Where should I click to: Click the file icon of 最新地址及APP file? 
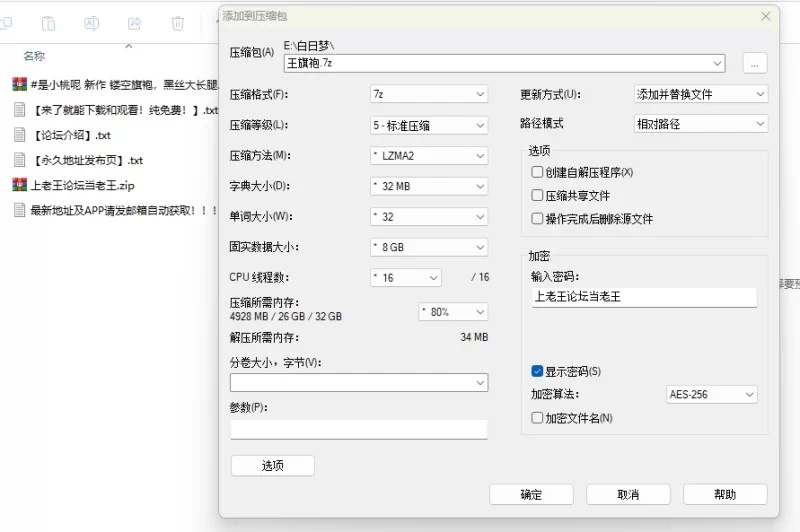point(19,210)
